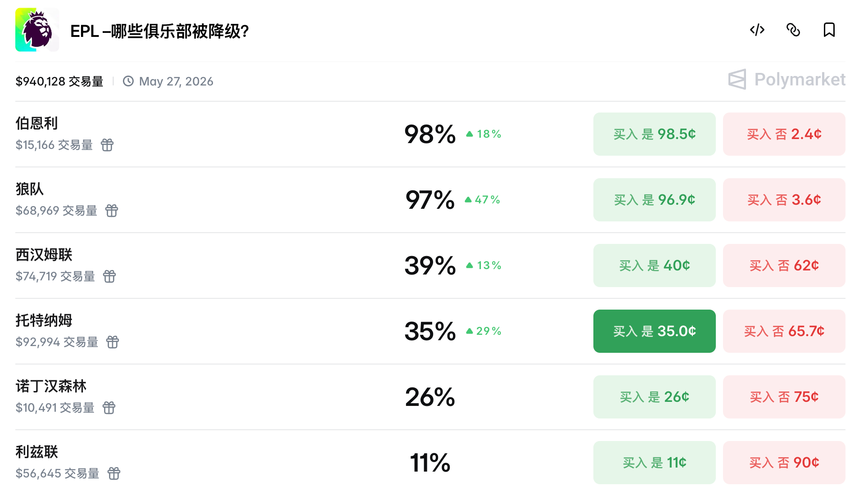The width and height of the screenshot is (868, 495).
Task: Click the embed code icon
Action: tap(757, 30)
